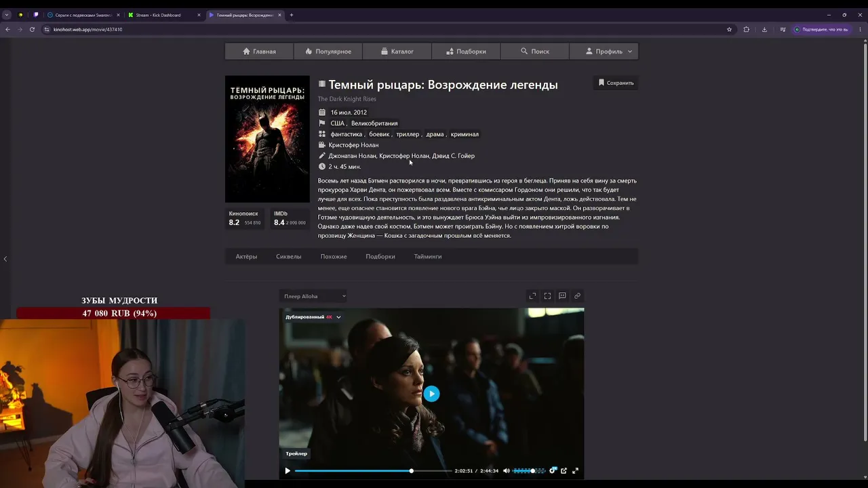Click the pinned purple Twitch tab

click(36, 15)
